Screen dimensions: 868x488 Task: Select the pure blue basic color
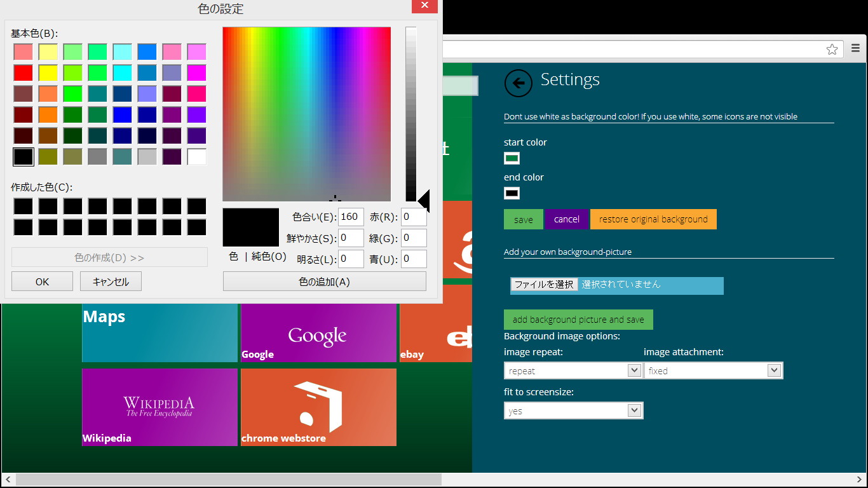pos(123,115)
